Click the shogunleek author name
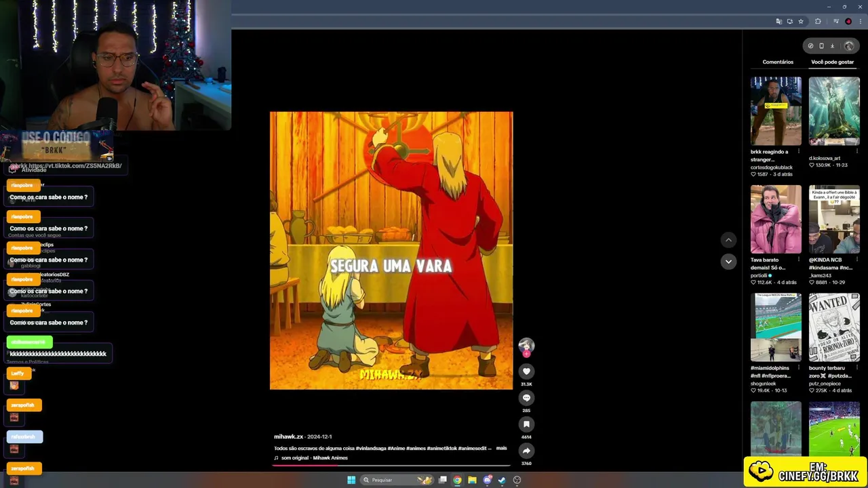Screen dimensions: 868x488 pyautogui.click(x=764, y=384)
